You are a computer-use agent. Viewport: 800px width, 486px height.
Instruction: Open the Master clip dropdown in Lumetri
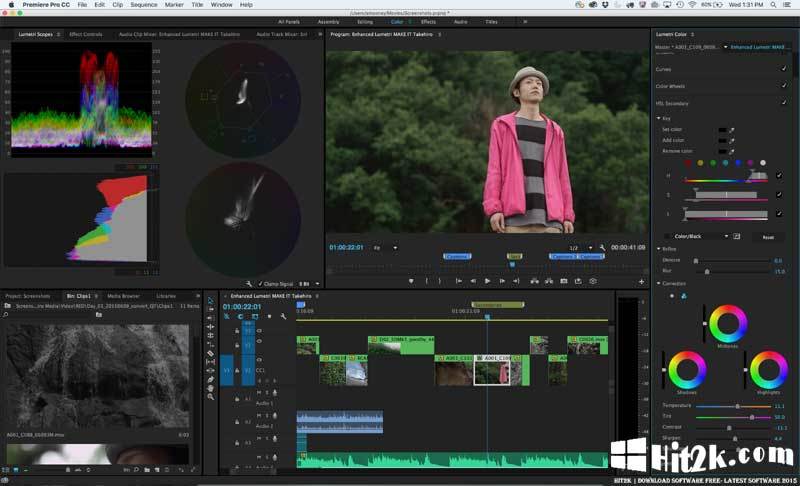pos(726,47)
